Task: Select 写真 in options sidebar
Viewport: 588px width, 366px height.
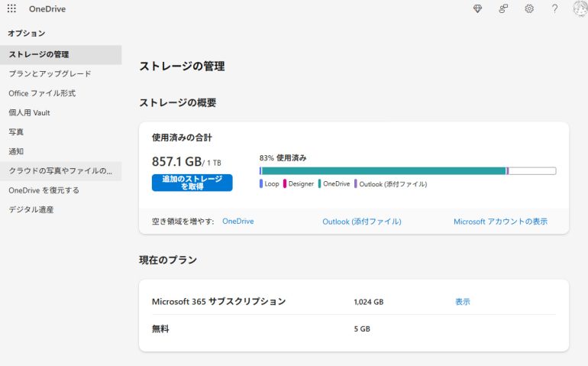Action: [16, 132]
